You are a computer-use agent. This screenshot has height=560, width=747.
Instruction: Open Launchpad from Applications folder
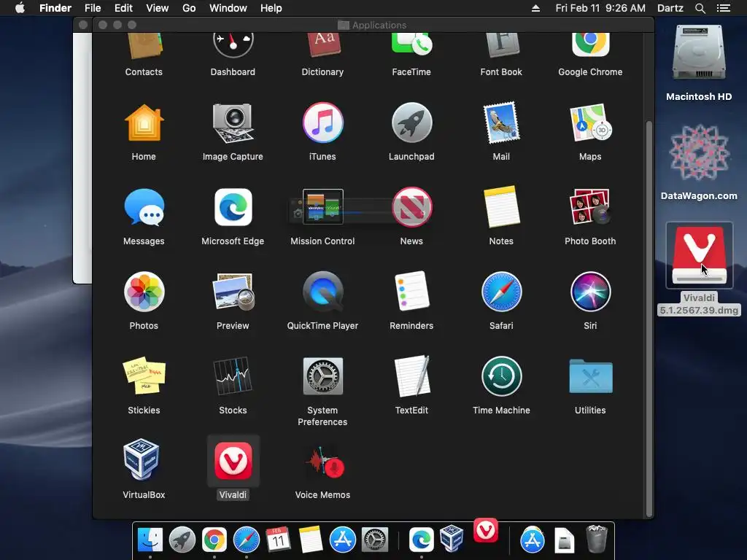pos(411,122)
